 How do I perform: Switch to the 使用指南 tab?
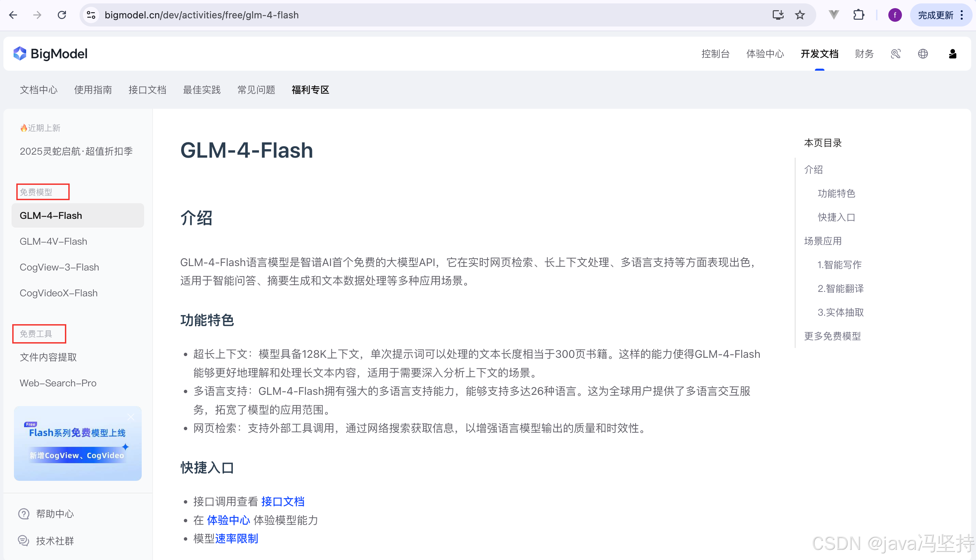pos(93,90)
